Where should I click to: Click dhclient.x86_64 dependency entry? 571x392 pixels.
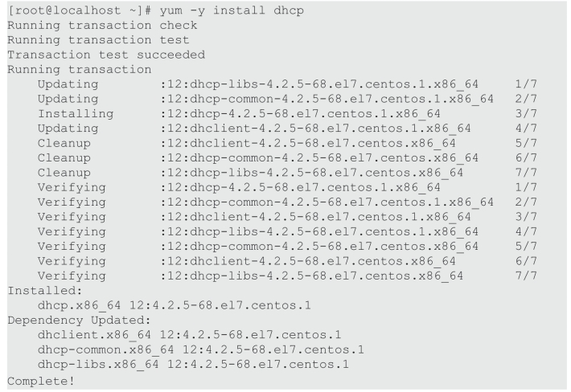pyautogui.click(x=189, y=334)
